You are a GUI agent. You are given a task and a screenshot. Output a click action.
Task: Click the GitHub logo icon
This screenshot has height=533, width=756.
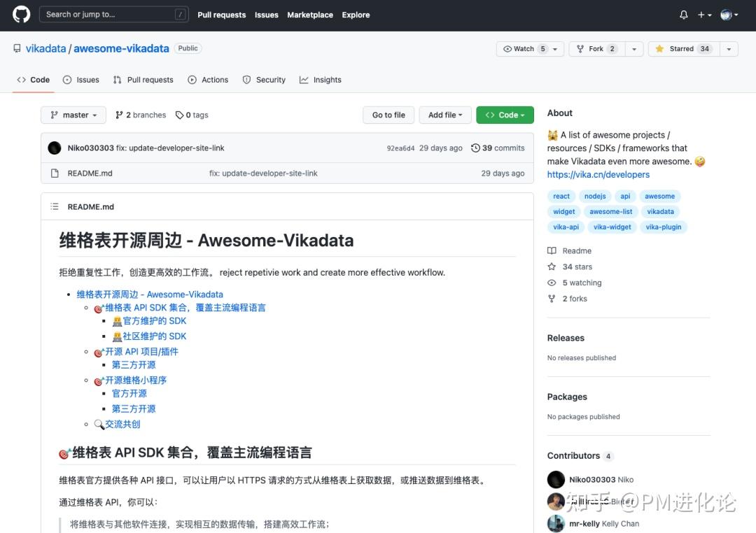pos(20,14)
